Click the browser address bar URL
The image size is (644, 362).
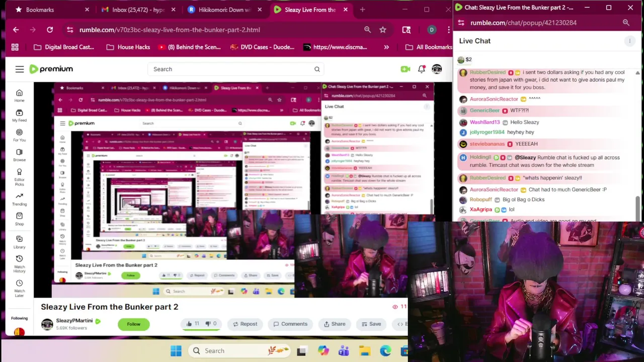(170, 30)
